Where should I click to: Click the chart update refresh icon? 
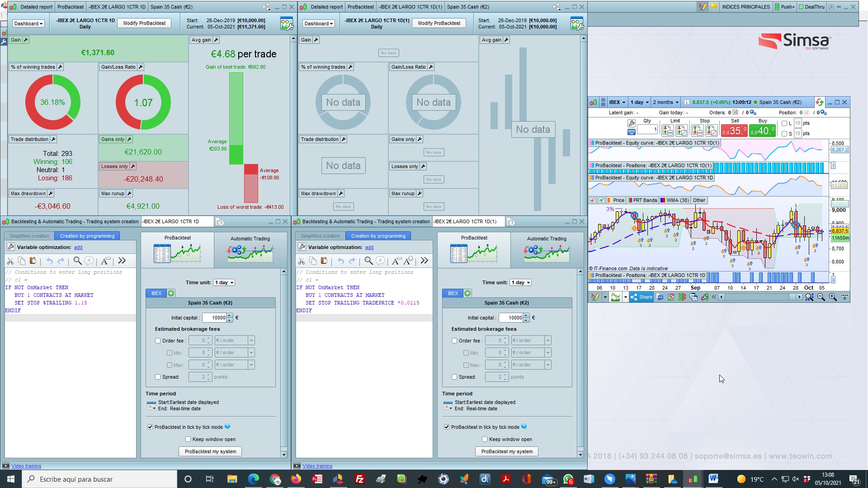819,102
